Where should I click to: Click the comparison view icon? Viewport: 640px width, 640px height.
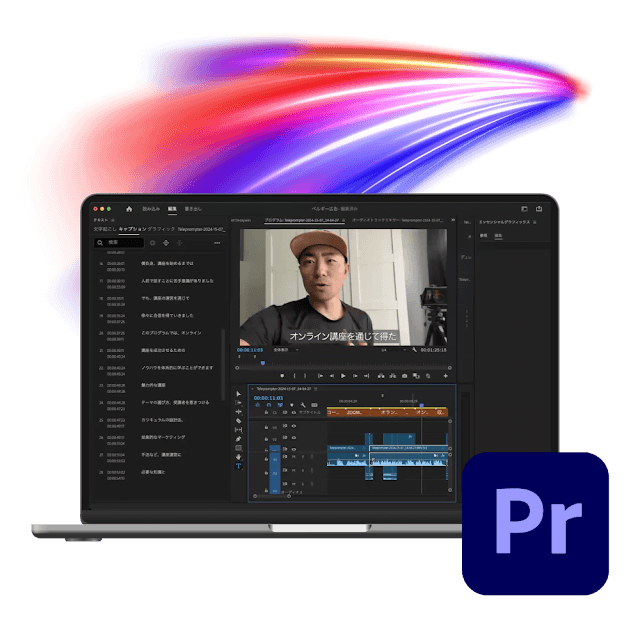tap(416, 376)
